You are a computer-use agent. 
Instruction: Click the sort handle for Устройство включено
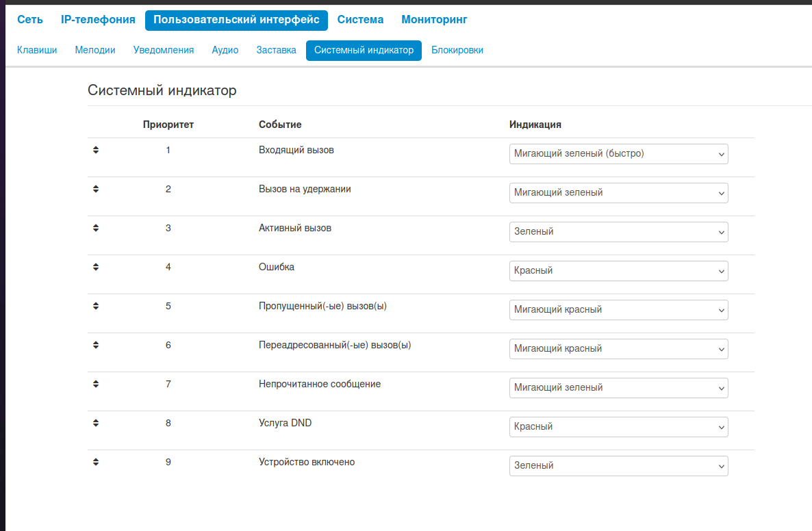[96, 462]
